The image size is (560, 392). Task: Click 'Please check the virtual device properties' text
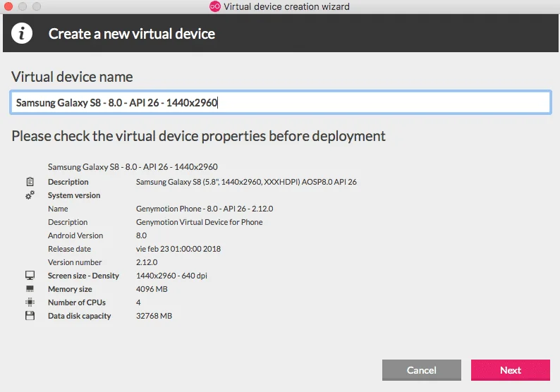pos(199,136)
